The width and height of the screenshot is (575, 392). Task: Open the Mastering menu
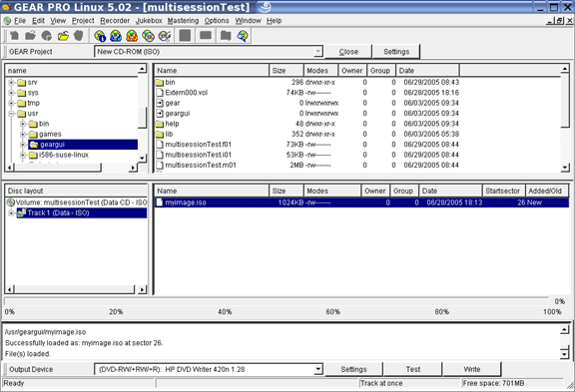pos(183,21)
